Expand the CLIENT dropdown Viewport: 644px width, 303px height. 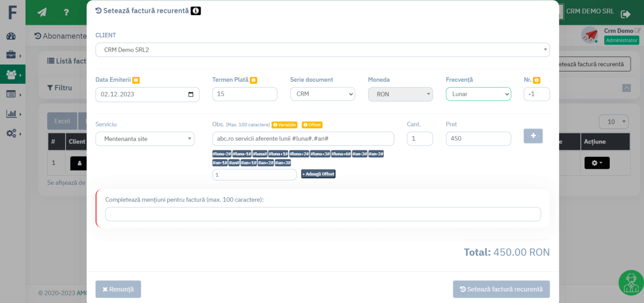tap(323, 50)
